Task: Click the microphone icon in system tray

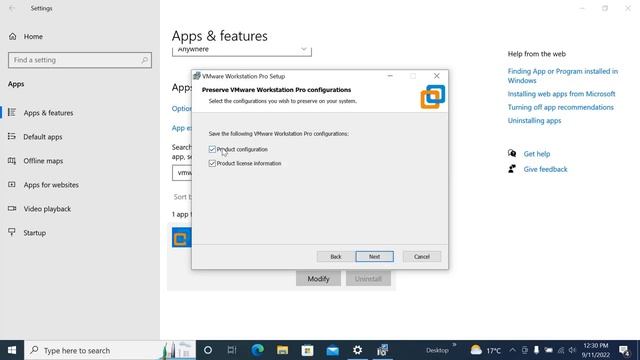Action: point(536,350)
